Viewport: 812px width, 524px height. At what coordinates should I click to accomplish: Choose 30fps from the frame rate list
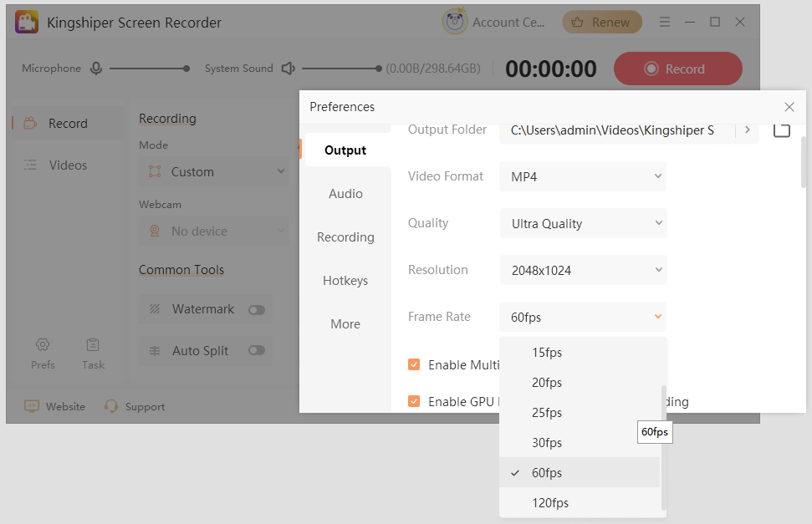(580, 443)
